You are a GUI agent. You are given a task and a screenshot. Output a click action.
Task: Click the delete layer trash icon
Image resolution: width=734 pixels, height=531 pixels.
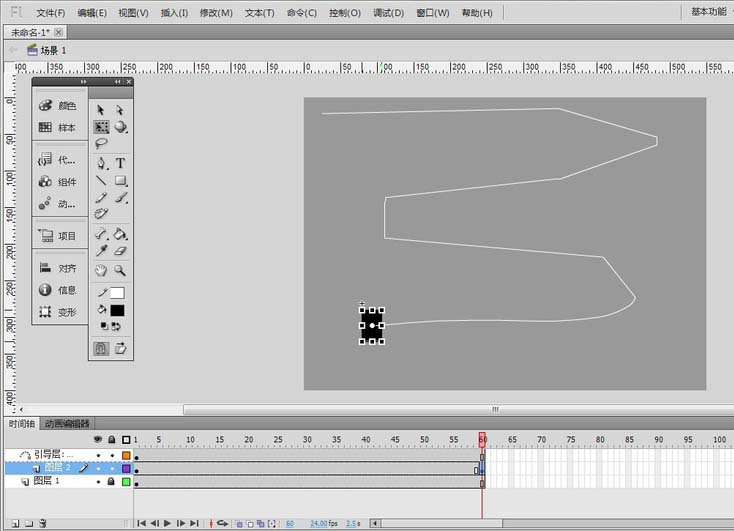[43, 524]
